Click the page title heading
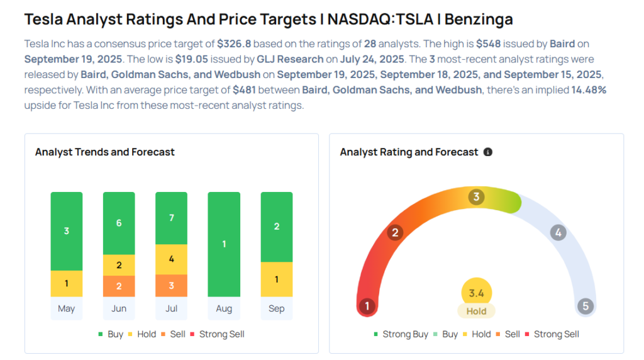644x360 pixels. pyautogui.click(x=269, y=20)
